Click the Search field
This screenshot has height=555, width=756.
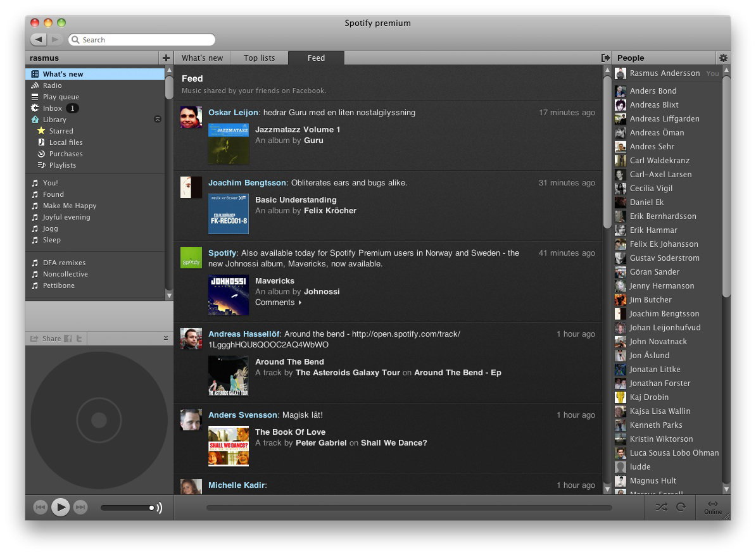pyautogui.click(x=142, y=39)
